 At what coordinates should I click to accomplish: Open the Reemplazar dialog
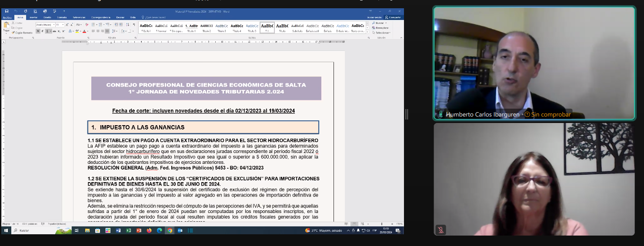pos(381,28)
